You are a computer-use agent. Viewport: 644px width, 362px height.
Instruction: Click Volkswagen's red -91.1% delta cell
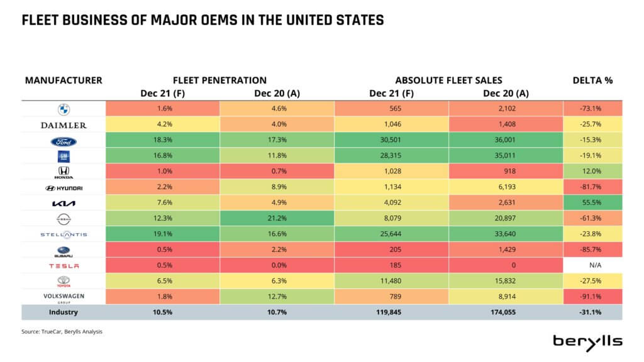(592, 297)
